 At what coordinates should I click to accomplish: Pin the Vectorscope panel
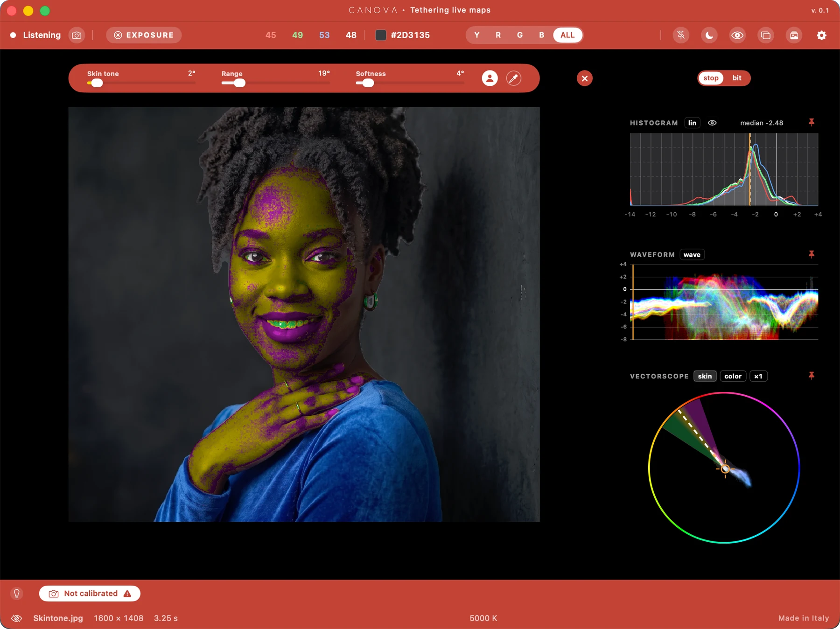click(x=812, y=376)
